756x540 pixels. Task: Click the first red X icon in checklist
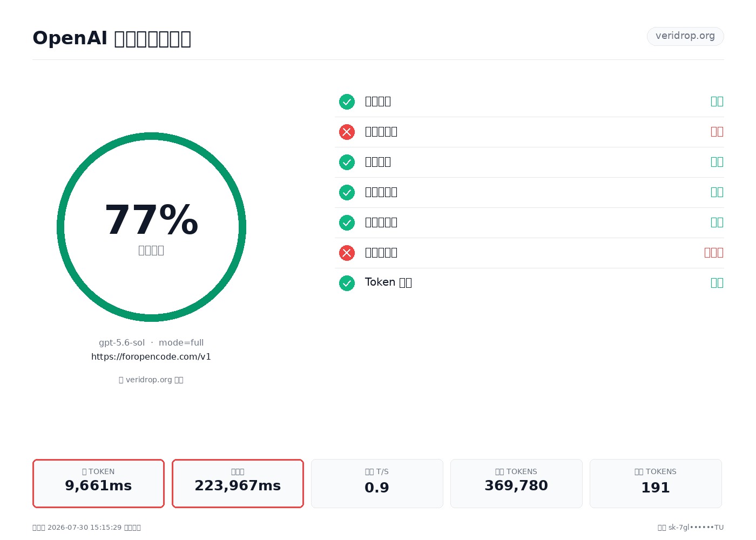(x=347, y=132)
